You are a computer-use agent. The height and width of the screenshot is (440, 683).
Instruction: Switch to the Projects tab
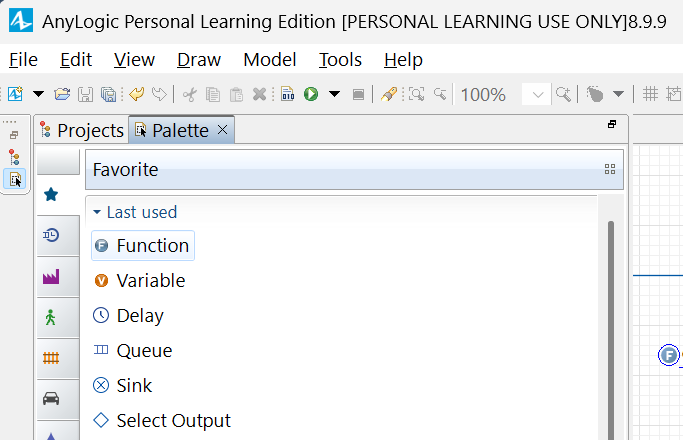(x=81, y=130)
